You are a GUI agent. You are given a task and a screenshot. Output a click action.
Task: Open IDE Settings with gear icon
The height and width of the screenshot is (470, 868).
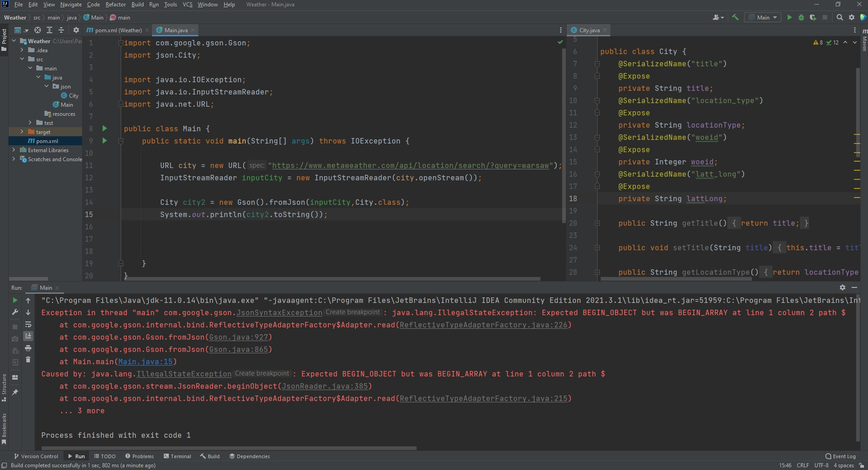pos(852,17)
